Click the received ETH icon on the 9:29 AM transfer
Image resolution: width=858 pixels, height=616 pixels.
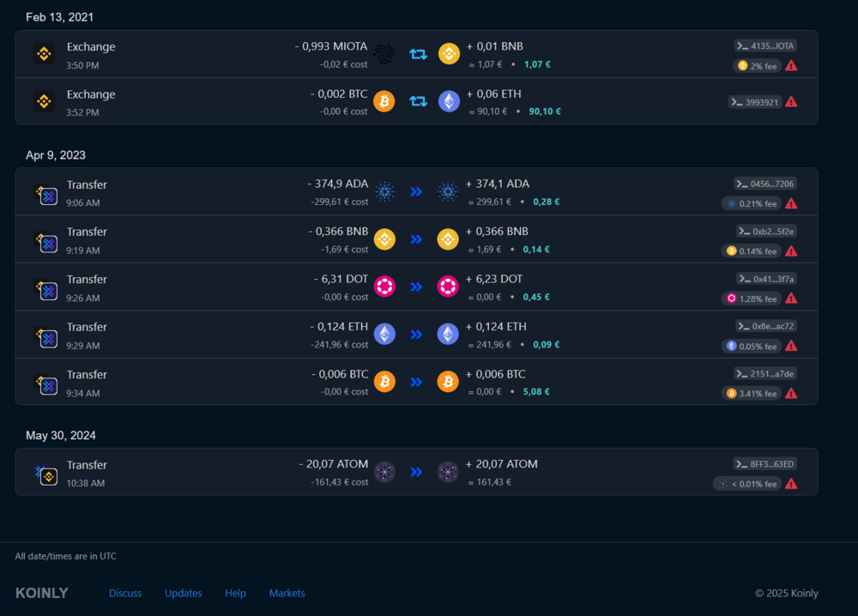pyautogui.click(x=448, y=335)
